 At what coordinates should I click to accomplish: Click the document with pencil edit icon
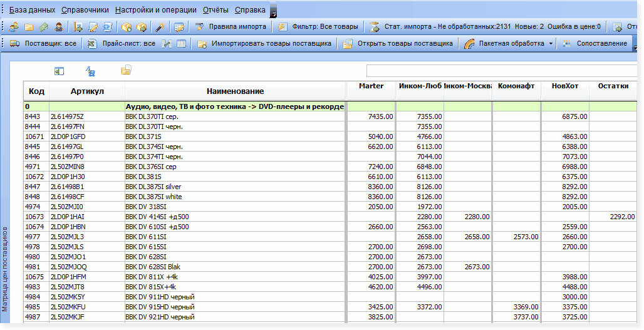pyautogui.click(x=93, y=27)
